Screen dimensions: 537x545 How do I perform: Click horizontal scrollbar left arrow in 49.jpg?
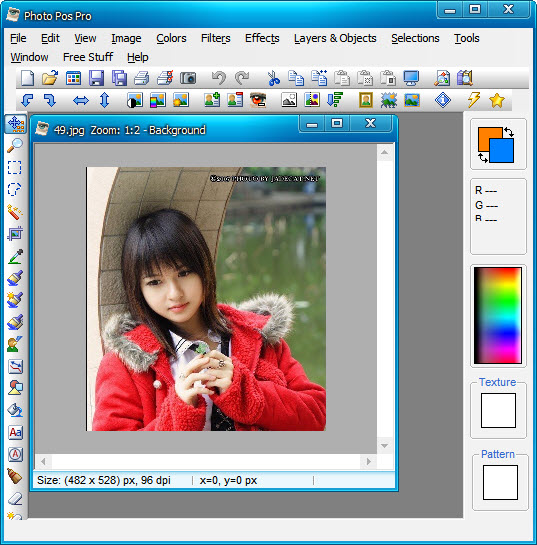pyautogui.click(x=43, y=462)
